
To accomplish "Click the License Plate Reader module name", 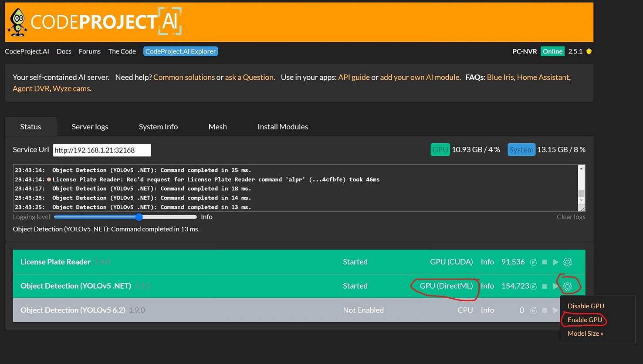I will point(55,262).
